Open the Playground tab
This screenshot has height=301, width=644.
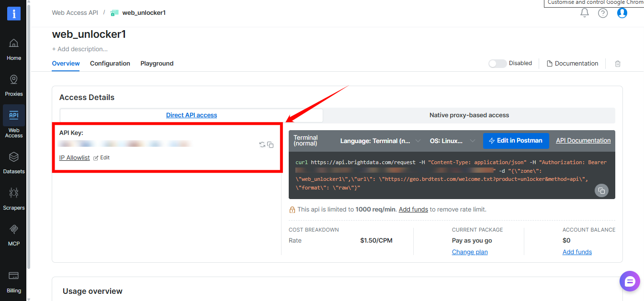click(x=157, y=63)
